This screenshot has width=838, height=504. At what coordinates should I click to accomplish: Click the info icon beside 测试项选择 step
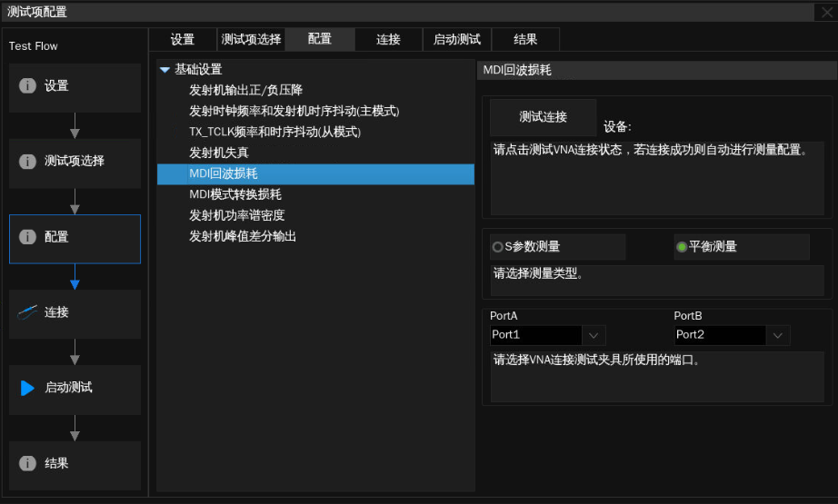pos(28,162)
